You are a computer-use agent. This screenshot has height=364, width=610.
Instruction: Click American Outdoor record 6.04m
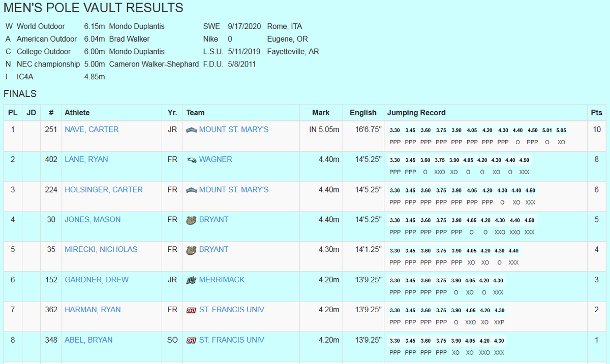(x=95, y=39)
